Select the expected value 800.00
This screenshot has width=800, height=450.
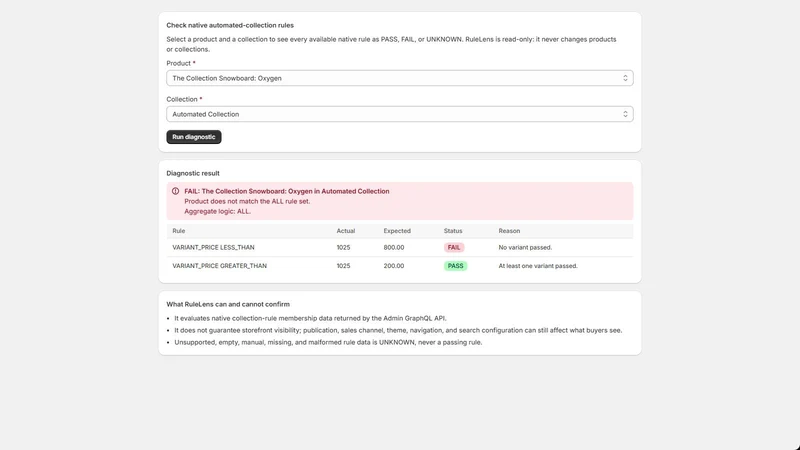tap(394, 247)
